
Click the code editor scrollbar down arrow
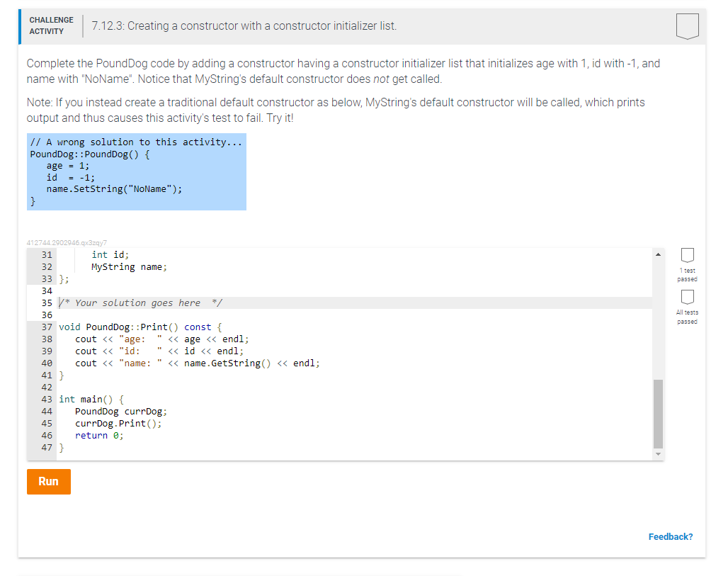coord(658,454)
